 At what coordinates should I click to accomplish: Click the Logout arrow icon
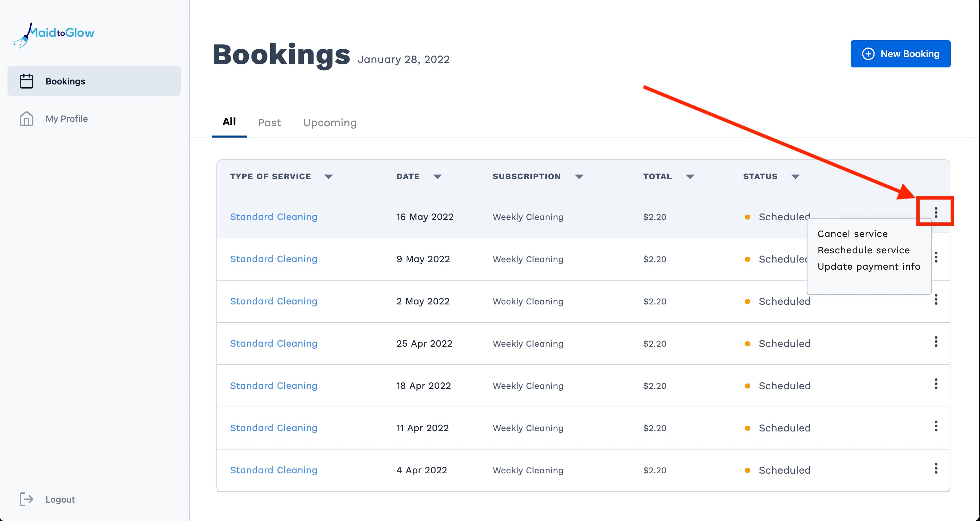click(x=26, y=499)
